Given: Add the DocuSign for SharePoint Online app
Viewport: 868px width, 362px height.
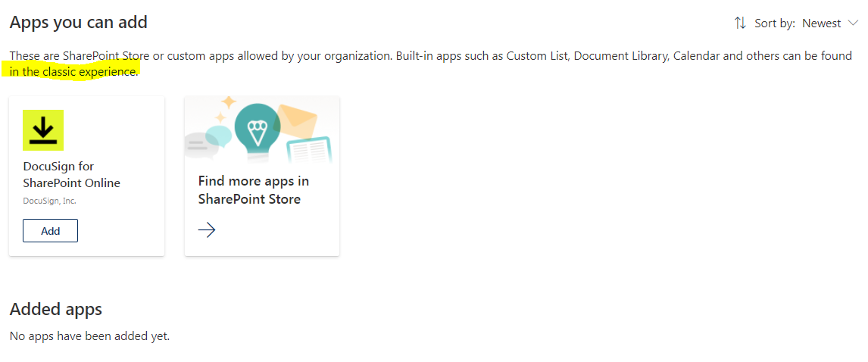Looking at the screenshot, I should (x=51, y=231).
